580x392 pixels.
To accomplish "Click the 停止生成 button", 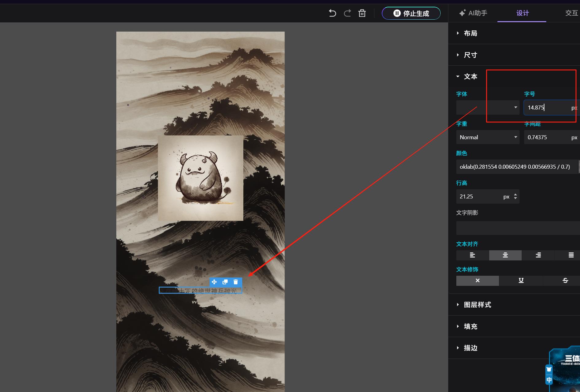I will coord(411,13).
